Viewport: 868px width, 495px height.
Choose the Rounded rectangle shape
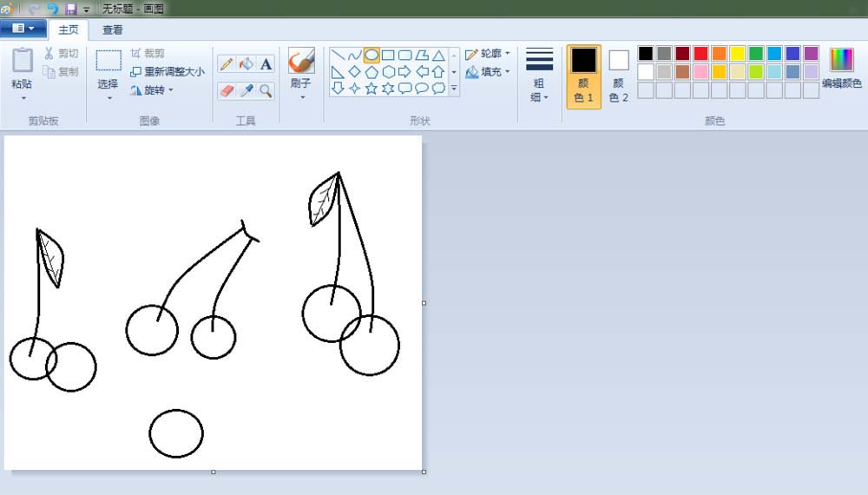point(405,55)
